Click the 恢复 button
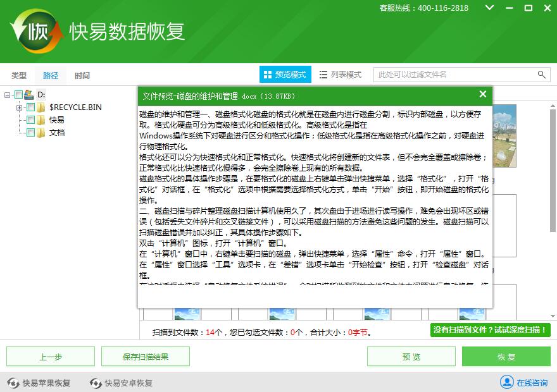 506,356
